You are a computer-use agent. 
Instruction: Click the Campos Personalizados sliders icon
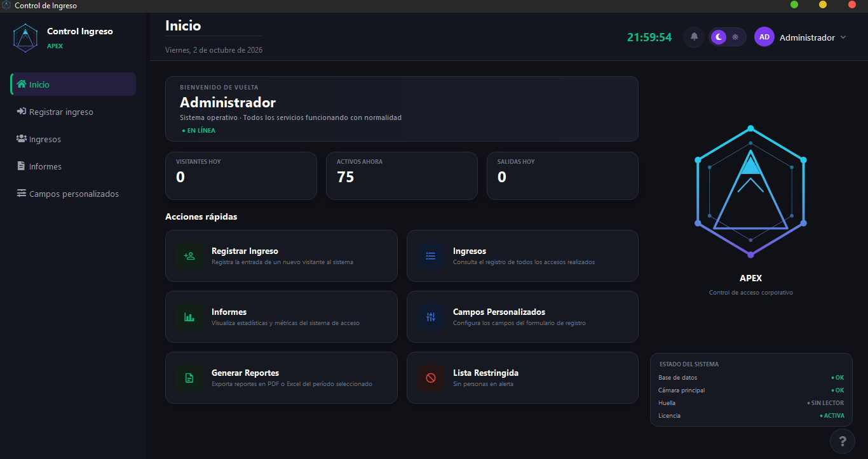[x=431, y=317]
